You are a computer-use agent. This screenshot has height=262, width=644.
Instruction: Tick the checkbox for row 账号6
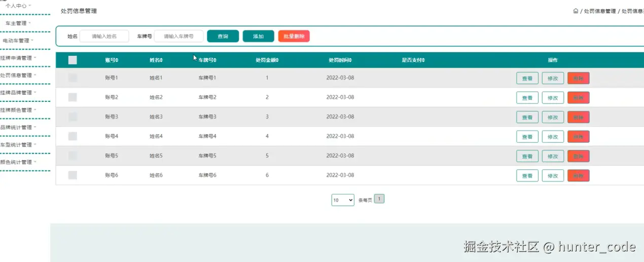tap(73, 175)
